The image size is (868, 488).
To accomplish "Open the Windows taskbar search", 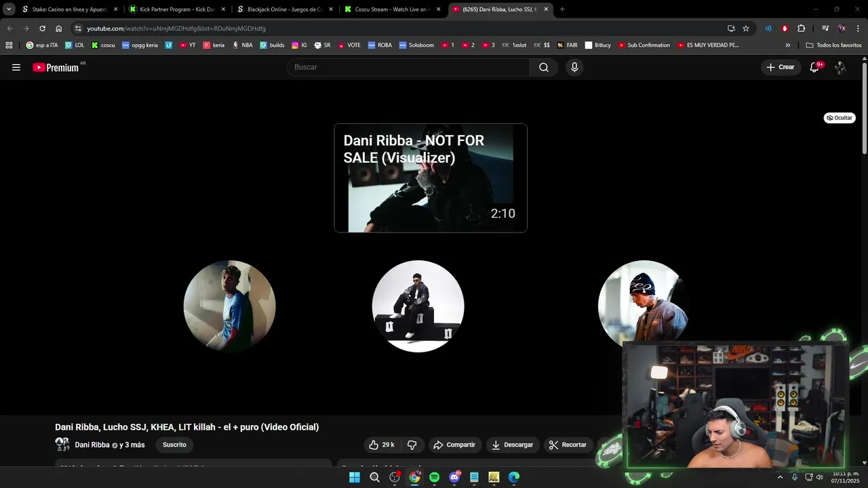I will 374,477.
